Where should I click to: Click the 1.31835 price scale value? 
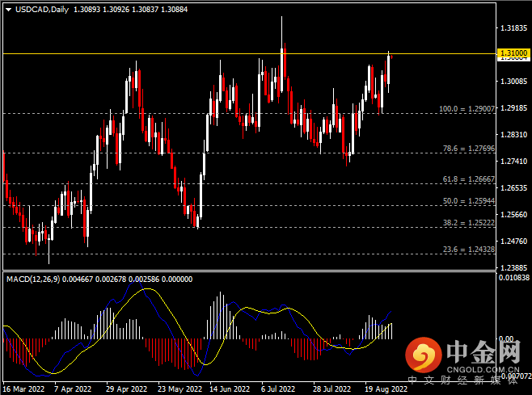click(x=514, y=27)
